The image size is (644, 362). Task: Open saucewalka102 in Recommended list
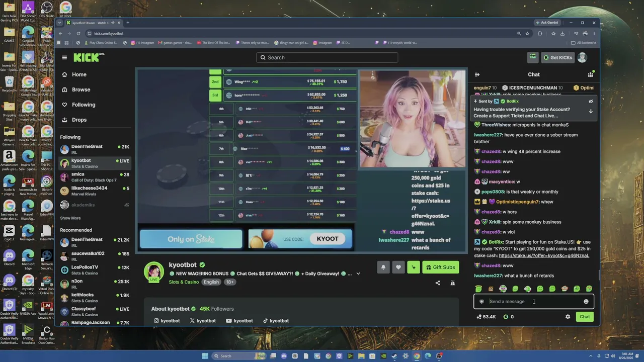coord(95,256)
